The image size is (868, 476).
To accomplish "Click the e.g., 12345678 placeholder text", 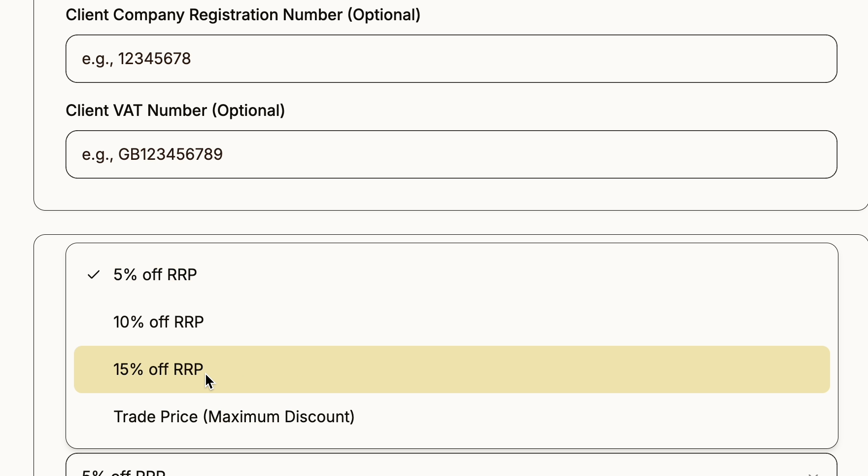I will [137, 59].
